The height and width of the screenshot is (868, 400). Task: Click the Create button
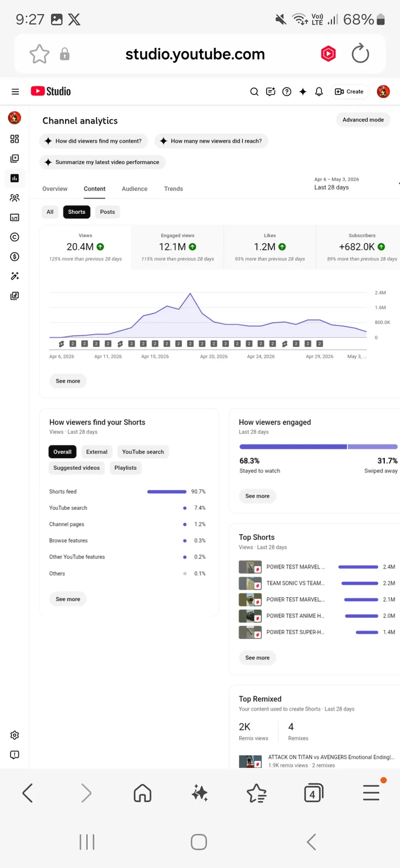pos(350,92)
